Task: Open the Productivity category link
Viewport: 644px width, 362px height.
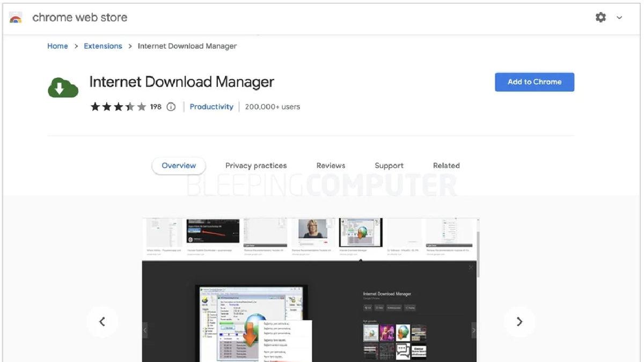Action: tap(211, 106)
